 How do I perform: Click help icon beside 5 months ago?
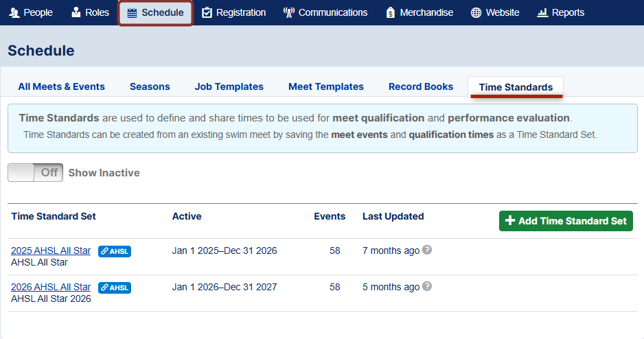coord(427,286)
